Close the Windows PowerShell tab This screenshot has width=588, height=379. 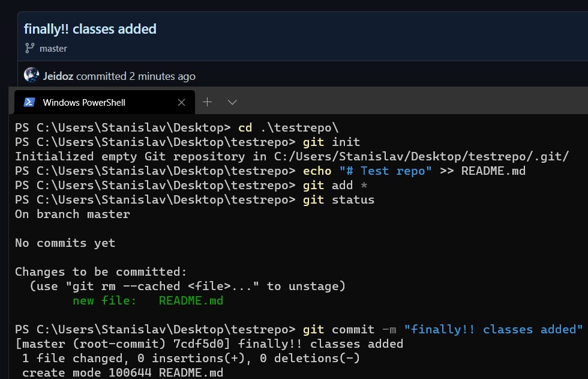coord(181,103)
